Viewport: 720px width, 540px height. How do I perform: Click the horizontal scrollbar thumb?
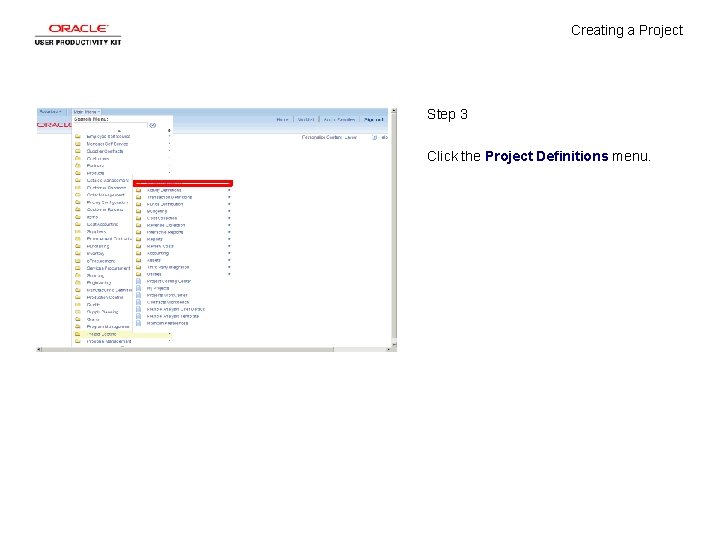188,349
